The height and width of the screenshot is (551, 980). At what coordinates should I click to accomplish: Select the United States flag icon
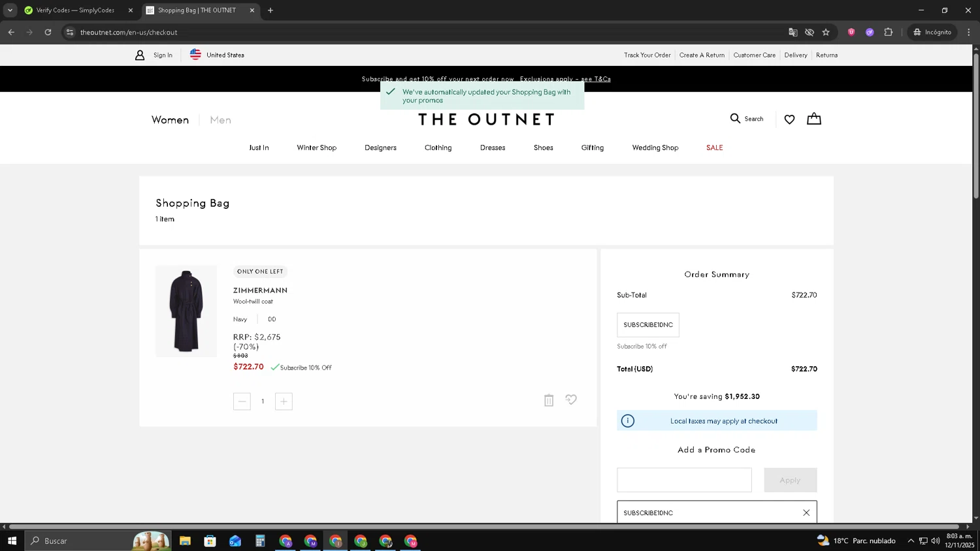tap(195, 55)
